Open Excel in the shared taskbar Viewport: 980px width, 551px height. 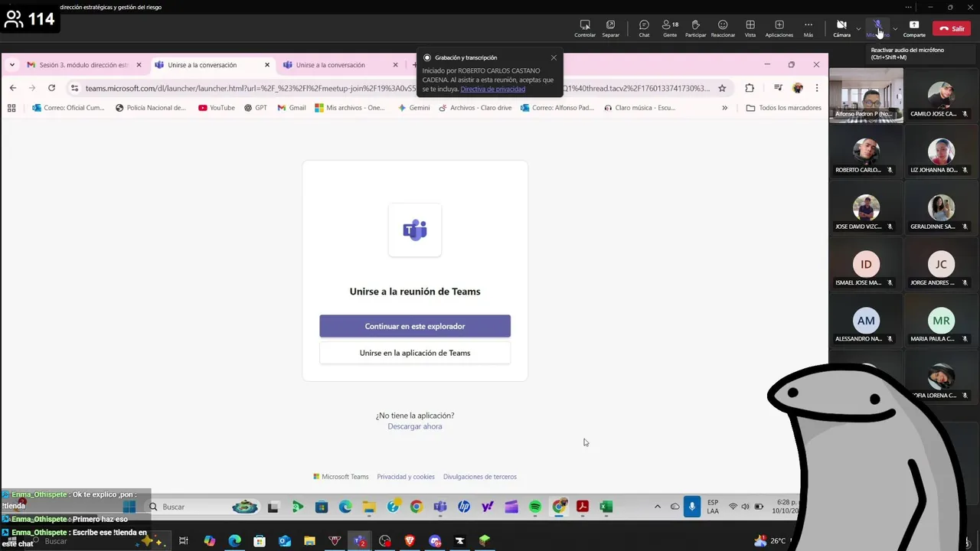606,507
